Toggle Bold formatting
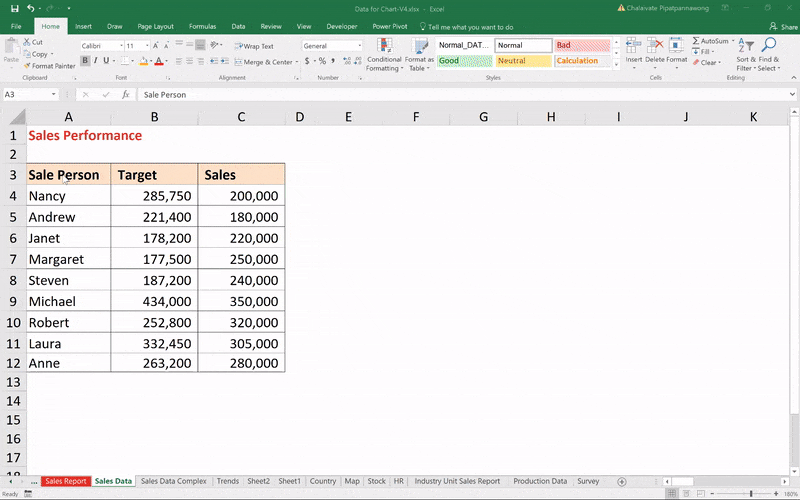Viewport: 800px width, 500px height. [85, 61]
